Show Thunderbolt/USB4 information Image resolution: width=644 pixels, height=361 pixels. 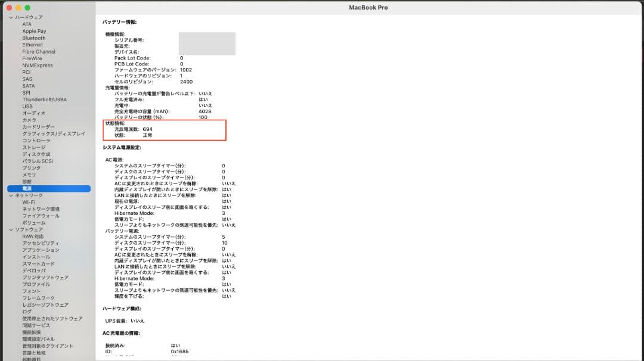tap(44, 99)
